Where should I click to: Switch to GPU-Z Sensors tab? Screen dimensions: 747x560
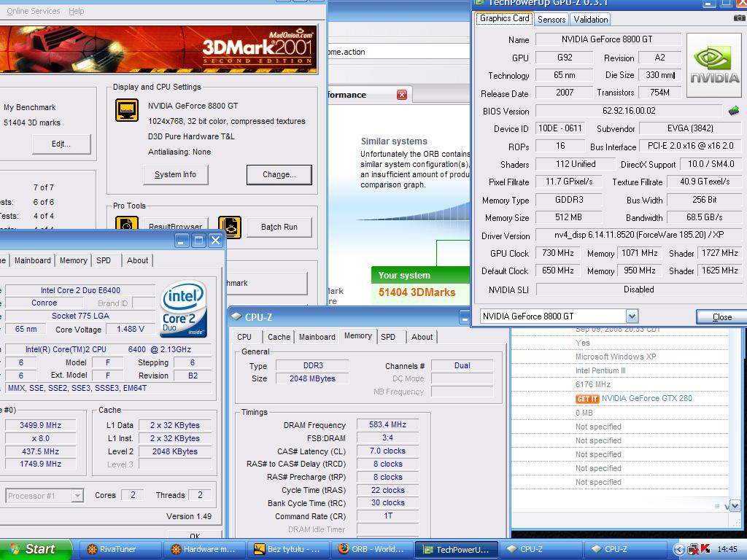[x=551, y=20]
